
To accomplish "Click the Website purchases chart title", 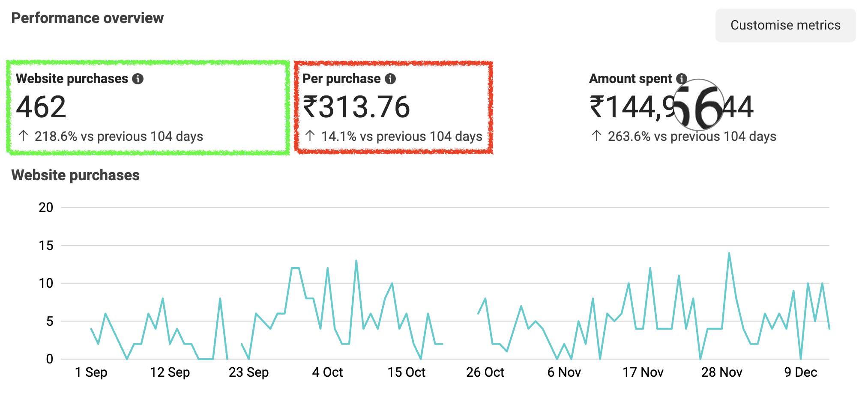I will tap(75, 175).
